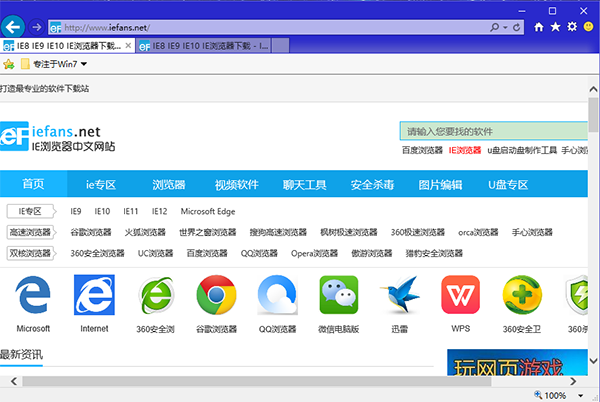Click the browser Back arrow button
Viewport: 600px width, 402px height.
click(x=14, y=25)
